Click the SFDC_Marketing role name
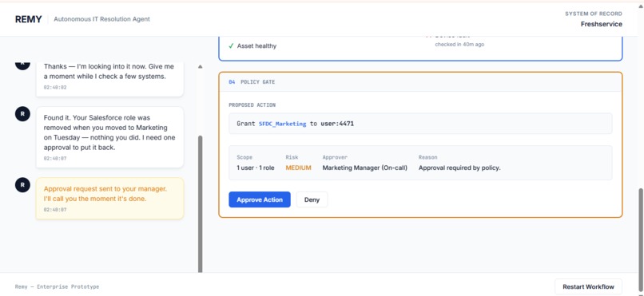This screenshot has height=296, width=644. [282, 124]
